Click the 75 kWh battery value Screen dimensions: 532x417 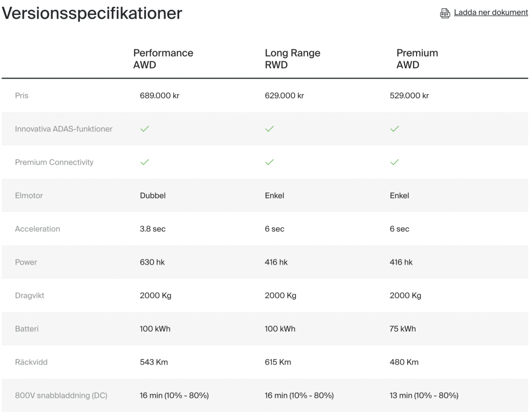point(403,329)
